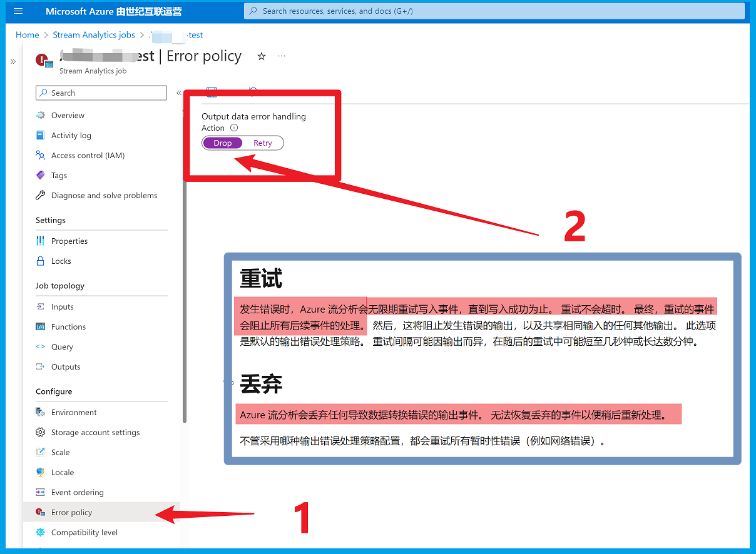756x554 pixels.
Task: Click the Diagnose and solve problems wrench icon
Action: (41, 196)
